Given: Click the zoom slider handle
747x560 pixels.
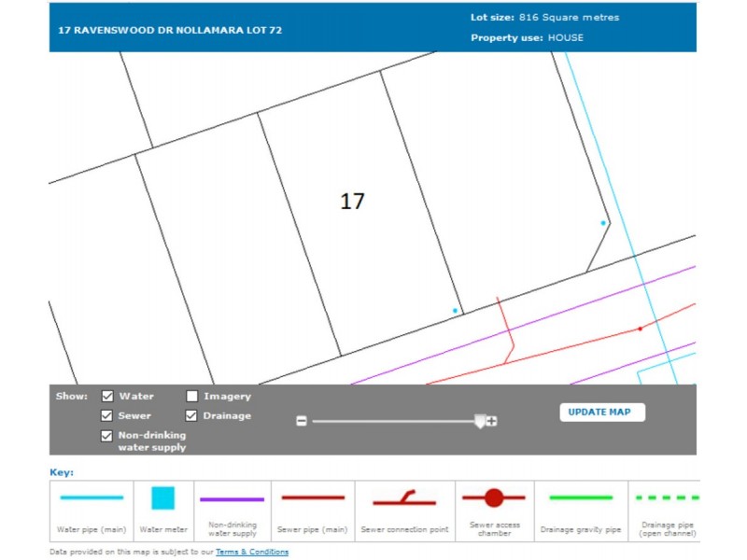Looking at the screenshot, I should pos(480,422).
